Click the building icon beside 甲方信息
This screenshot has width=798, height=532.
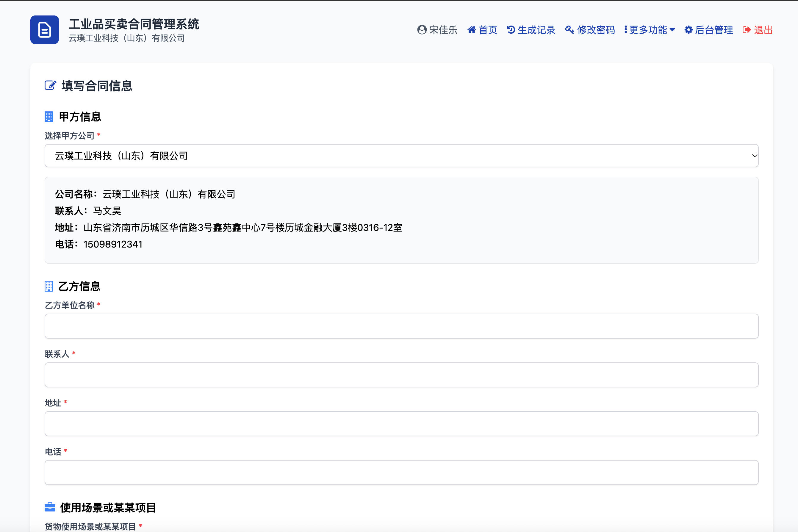pyautogui.click(x=49, y=117)
